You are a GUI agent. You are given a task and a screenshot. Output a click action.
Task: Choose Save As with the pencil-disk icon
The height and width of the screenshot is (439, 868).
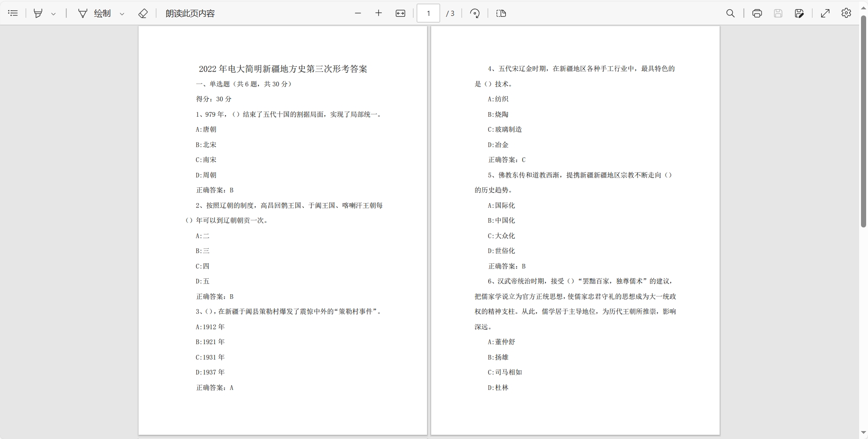[799, 13]
